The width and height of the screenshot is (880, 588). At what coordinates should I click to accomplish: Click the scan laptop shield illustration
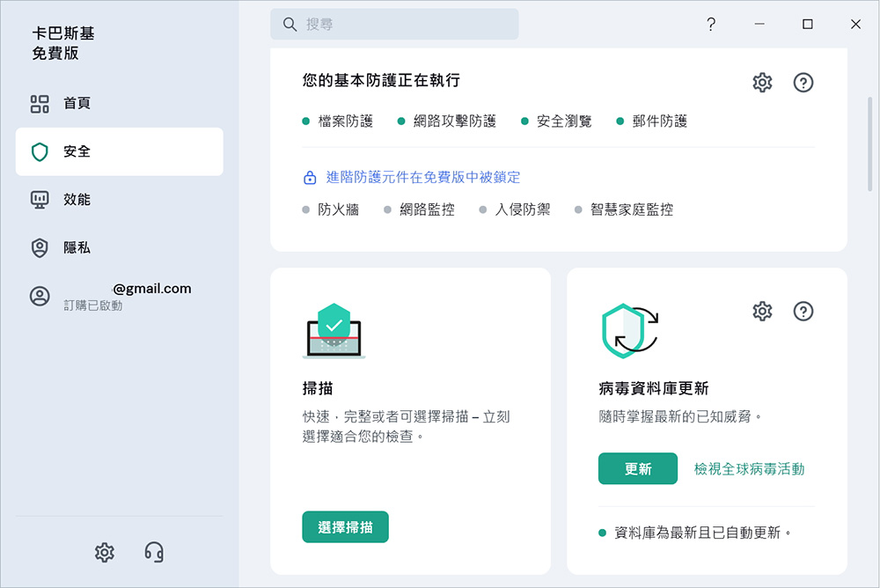(x=334, y=331)
